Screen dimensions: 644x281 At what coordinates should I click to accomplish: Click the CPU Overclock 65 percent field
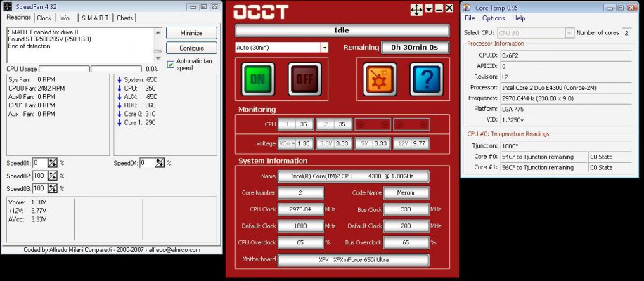point(301,242)
